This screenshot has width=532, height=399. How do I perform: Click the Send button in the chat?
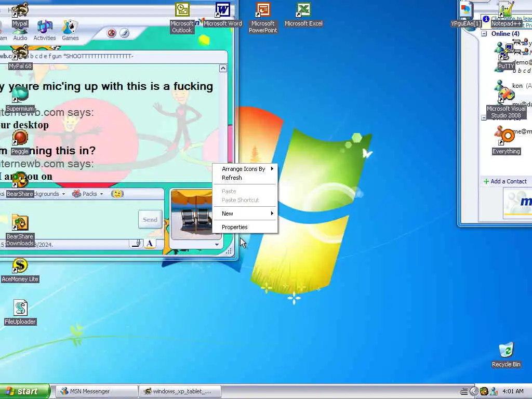tap(150, 220)
